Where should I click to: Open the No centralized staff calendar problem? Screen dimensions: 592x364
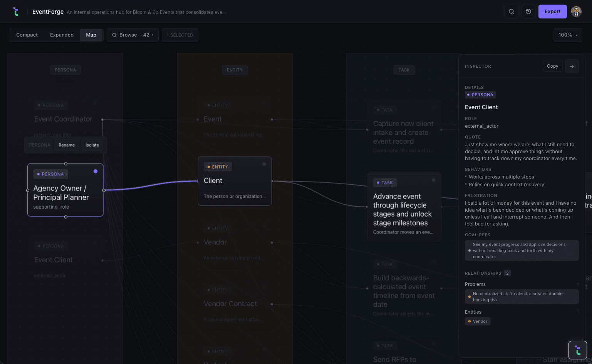point(522,297)
